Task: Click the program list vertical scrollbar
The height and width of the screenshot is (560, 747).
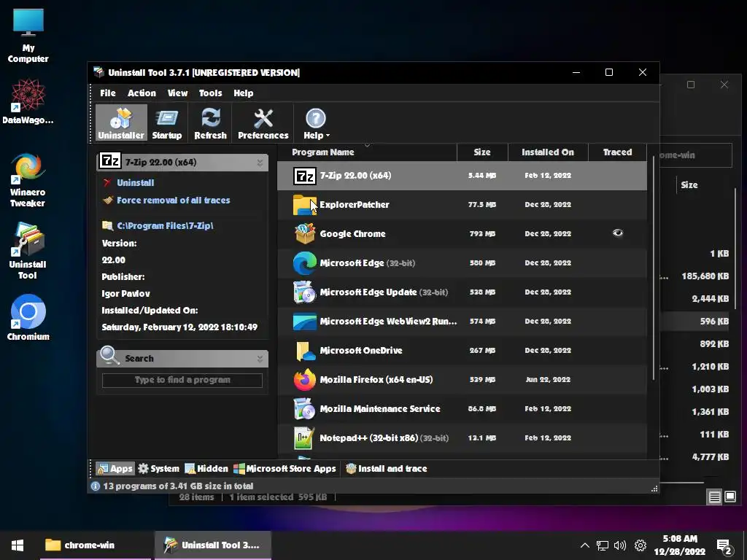Action: 653,269
